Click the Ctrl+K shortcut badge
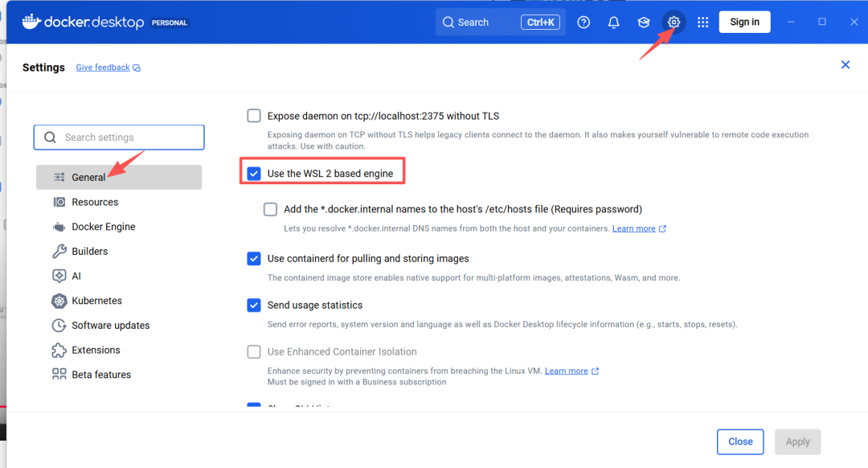 click(x=540, y=23)
